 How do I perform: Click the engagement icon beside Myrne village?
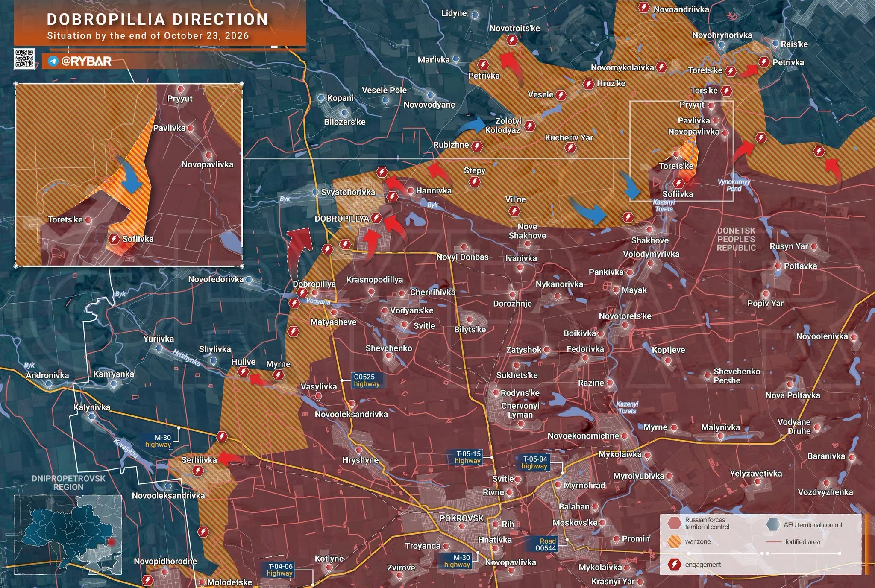(279, 375)
